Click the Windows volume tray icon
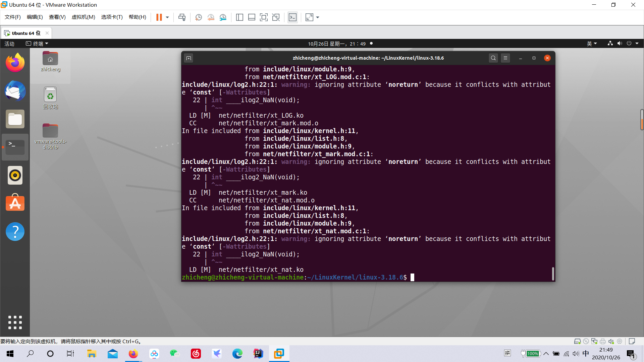 (x=576, y=354)
